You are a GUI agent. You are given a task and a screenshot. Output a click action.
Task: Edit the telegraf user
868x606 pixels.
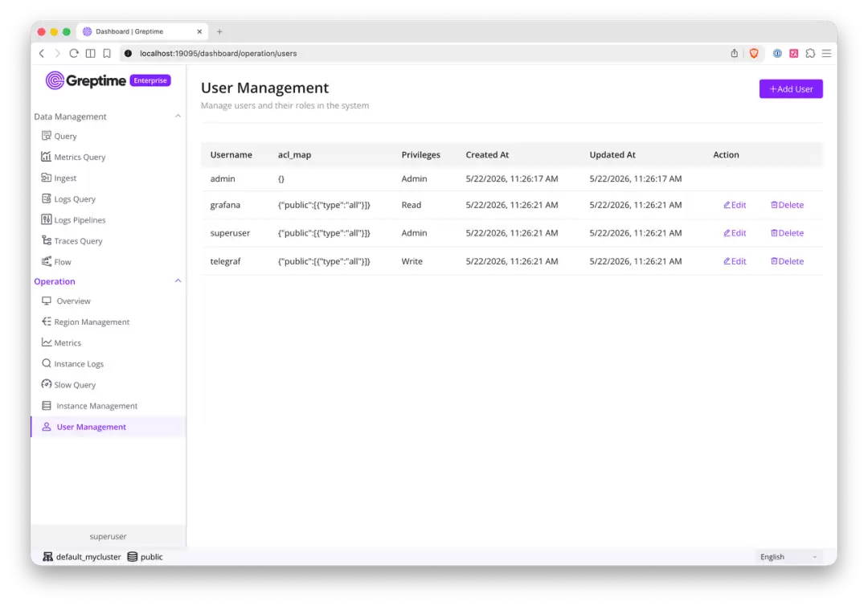[x=735, y=261]
